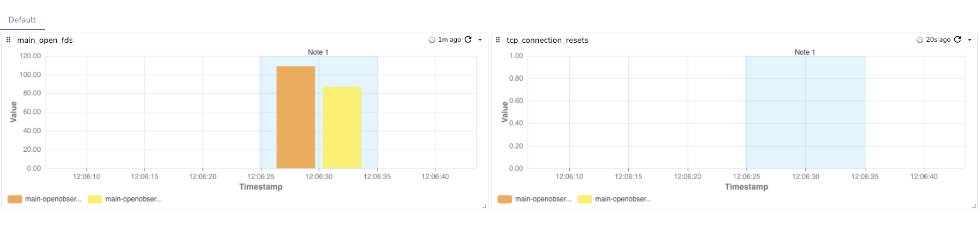Click the main_open_fds last-updated clock icon
Viewport: 980px width, 231px height.
432,40
